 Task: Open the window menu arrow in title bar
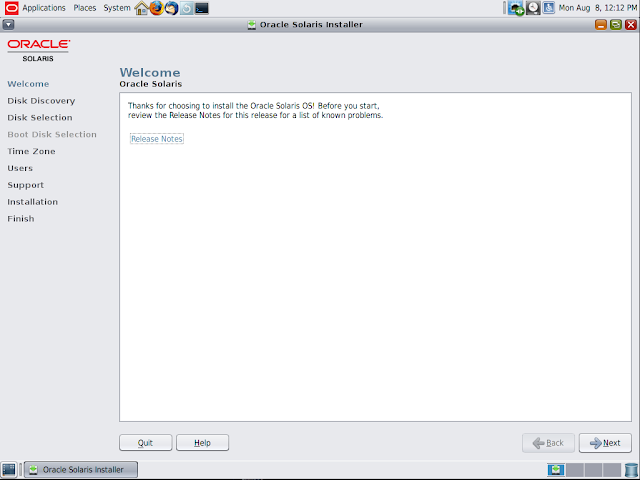tap(8, 24)
